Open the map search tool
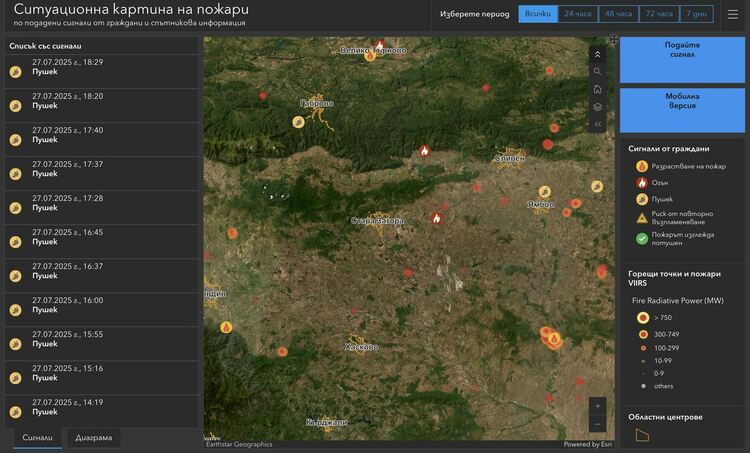The image size is (750, 453). point(597,72)
